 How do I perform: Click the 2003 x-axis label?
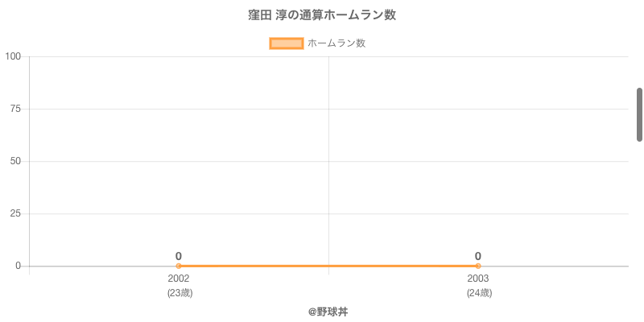tap(478, 279)
